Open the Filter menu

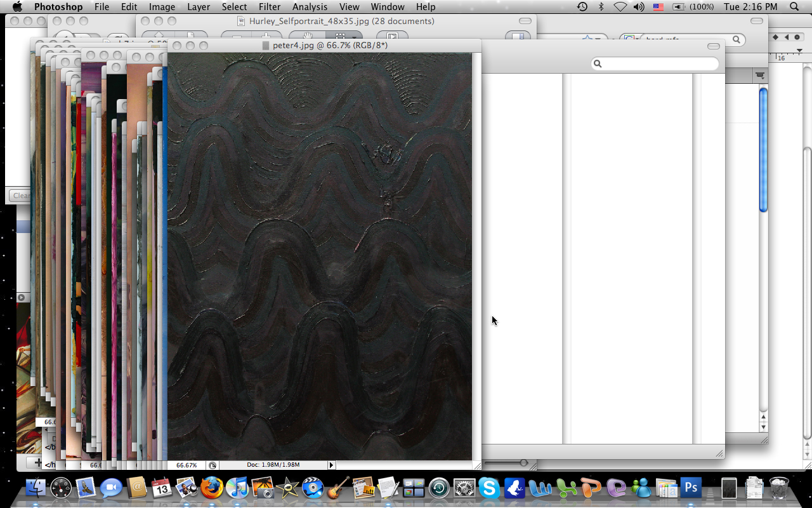pyautogui.click(x=270, y=7)
